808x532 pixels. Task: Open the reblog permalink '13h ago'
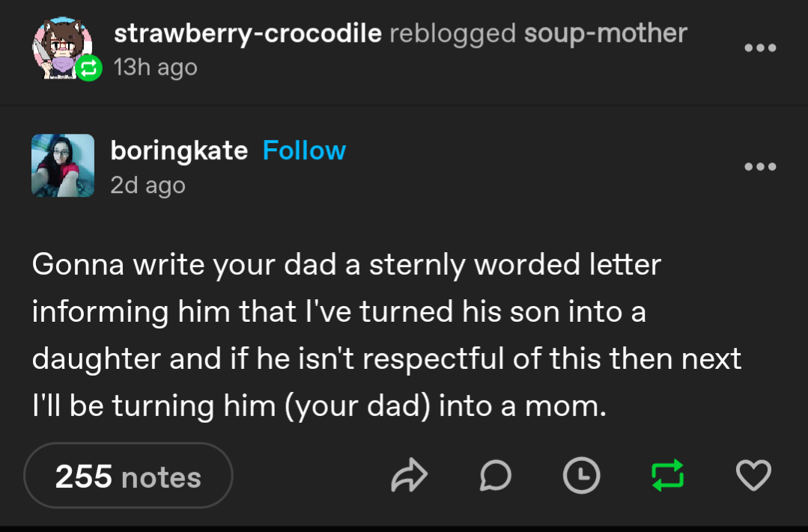155,67
